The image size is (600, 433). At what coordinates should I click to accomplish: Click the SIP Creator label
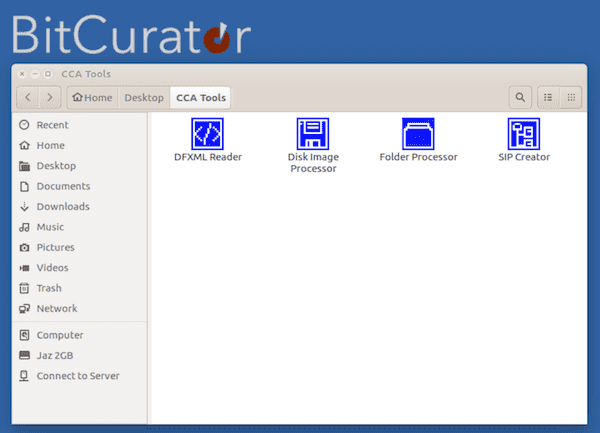click(524, 157)
